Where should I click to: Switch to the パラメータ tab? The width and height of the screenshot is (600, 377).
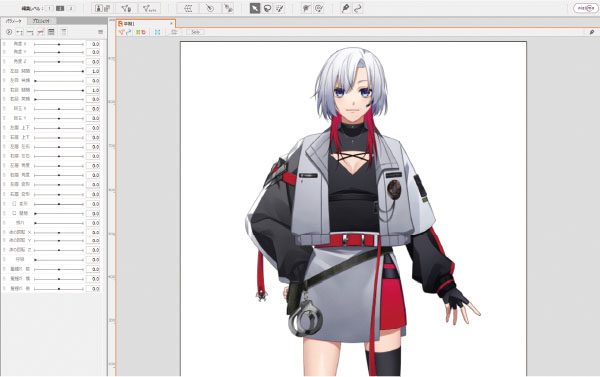(x=14, y=21)
